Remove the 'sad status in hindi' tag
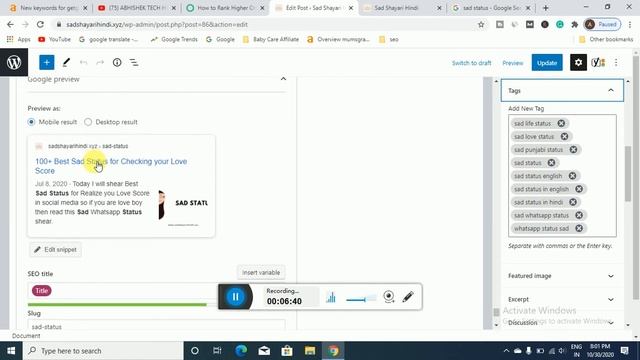Viewport: 640px width, 360px height. click(x=573, y=202)
